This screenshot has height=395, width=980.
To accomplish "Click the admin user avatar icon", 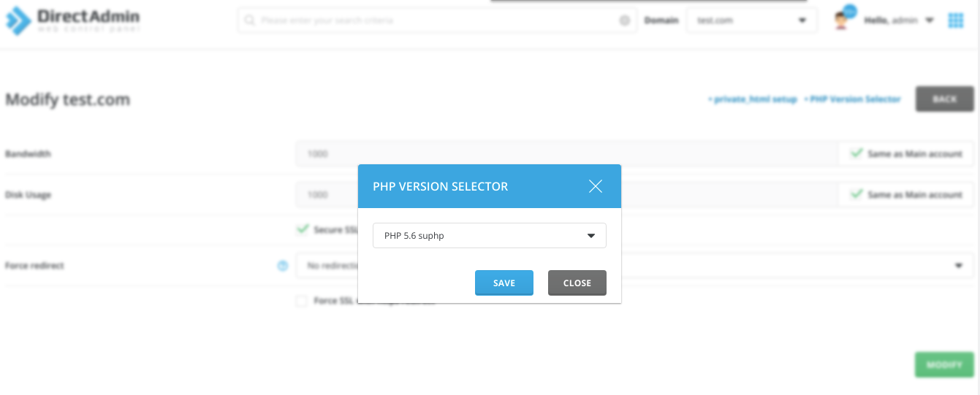I will (842, 20).
